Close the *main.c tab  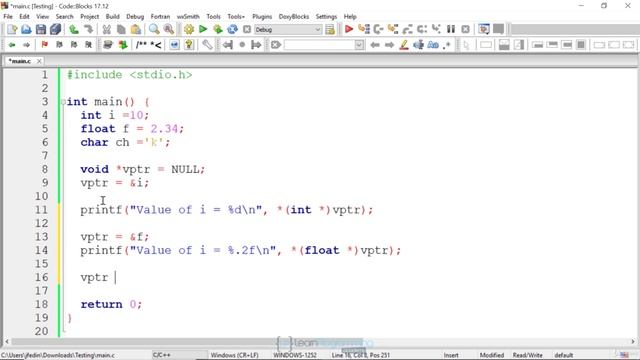39,61
